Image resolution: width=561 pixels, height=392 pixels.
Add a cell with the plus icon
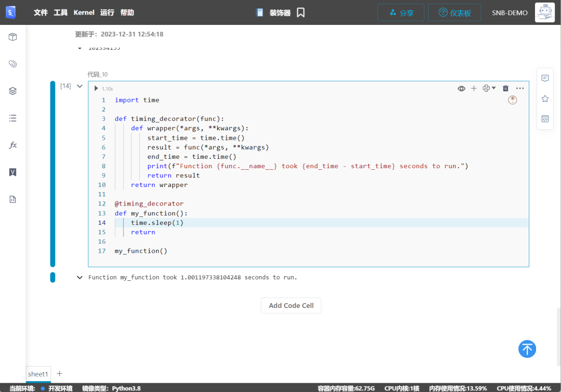pyautogui.click(x=474, y=88)
